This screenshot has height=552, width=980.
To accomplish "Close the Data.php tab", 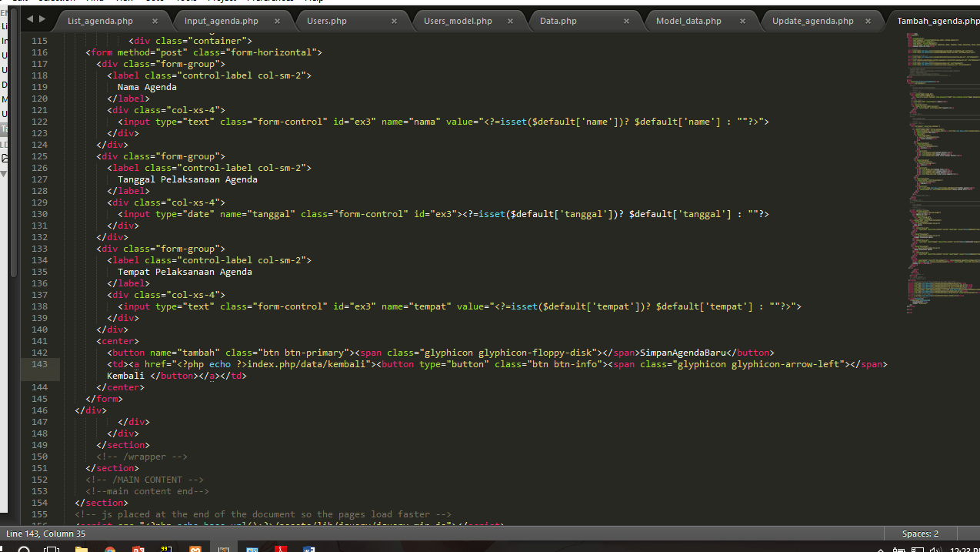I will click(626, 22).
